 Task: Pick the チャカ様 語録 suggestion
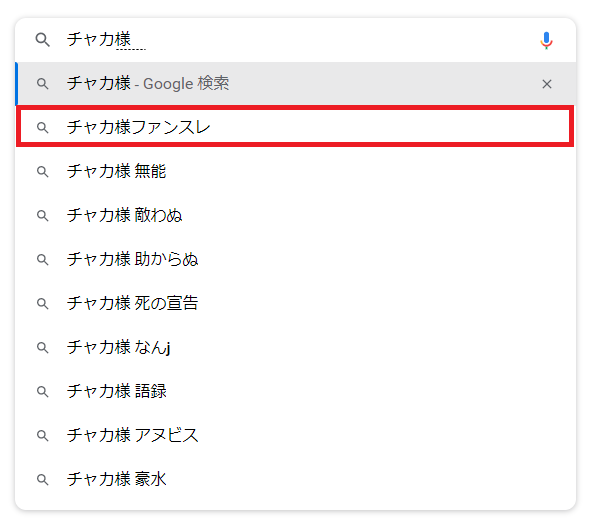pos(296,391)
